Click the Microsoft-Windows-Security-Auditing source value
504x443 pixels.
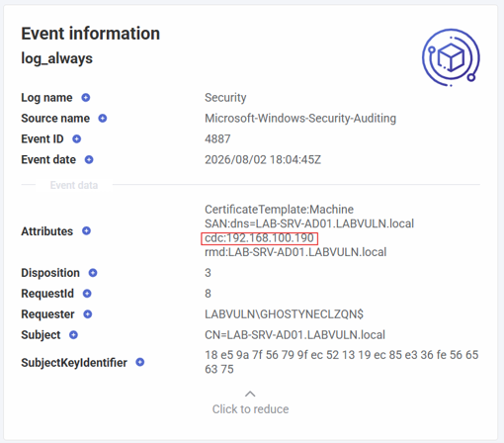(300, 119)
